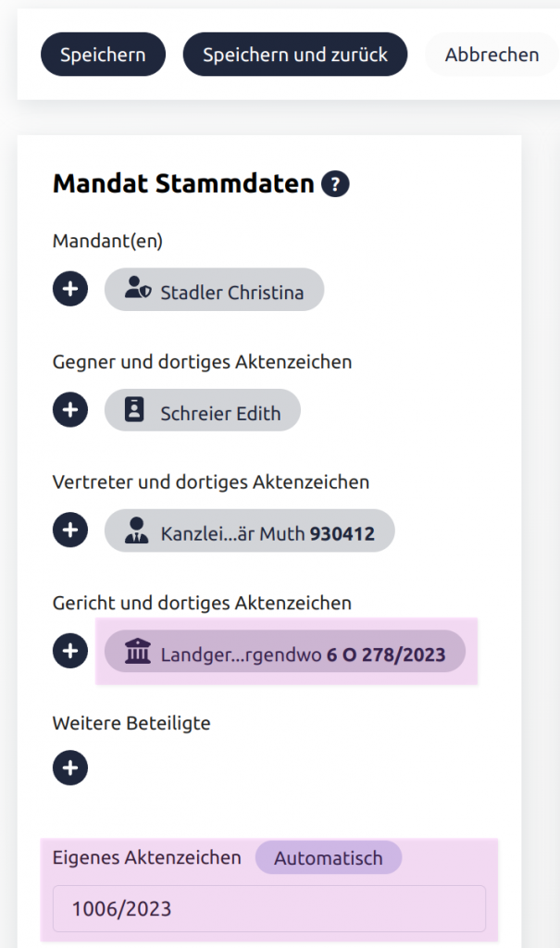
Task: Click Speichern und zurück
Action: coord(295,55)
